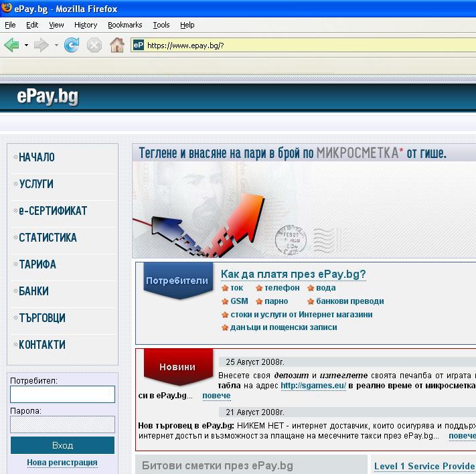
Task: Open the Forward history dropdown arrow
Action: coord(56,46)
